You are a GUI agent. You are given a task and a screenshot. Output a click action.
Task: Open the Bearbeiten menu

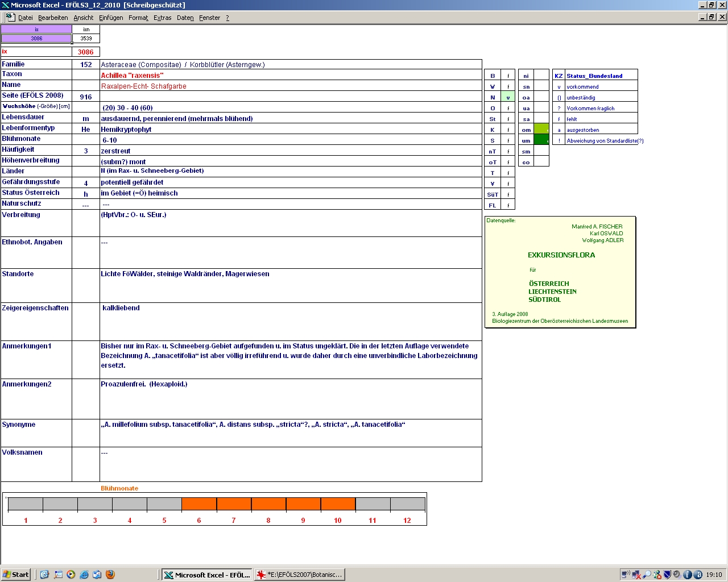point(53,18)
